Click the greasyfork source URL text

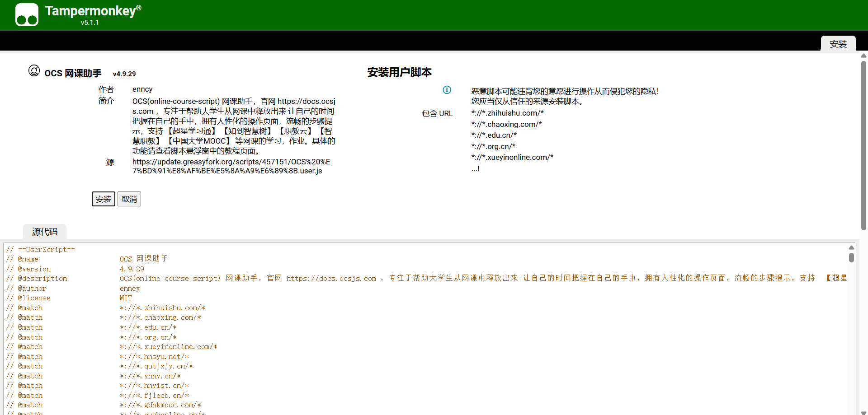tap(231, 166)
